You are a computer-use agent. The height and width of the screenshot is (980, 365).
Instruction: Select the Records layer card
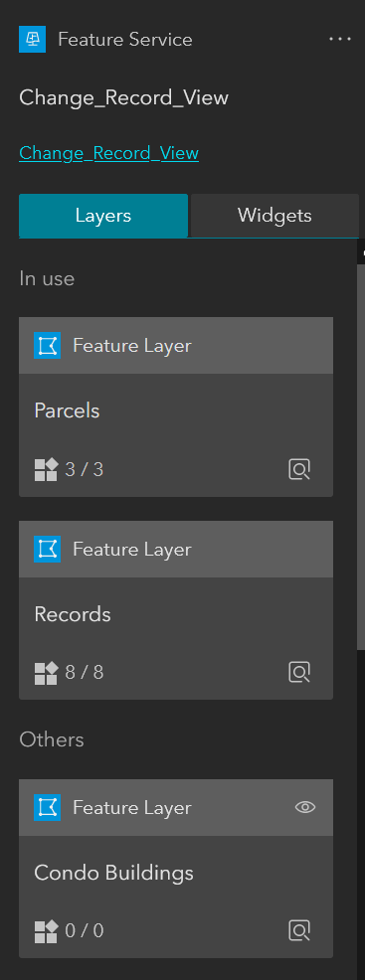pos(176,610)
